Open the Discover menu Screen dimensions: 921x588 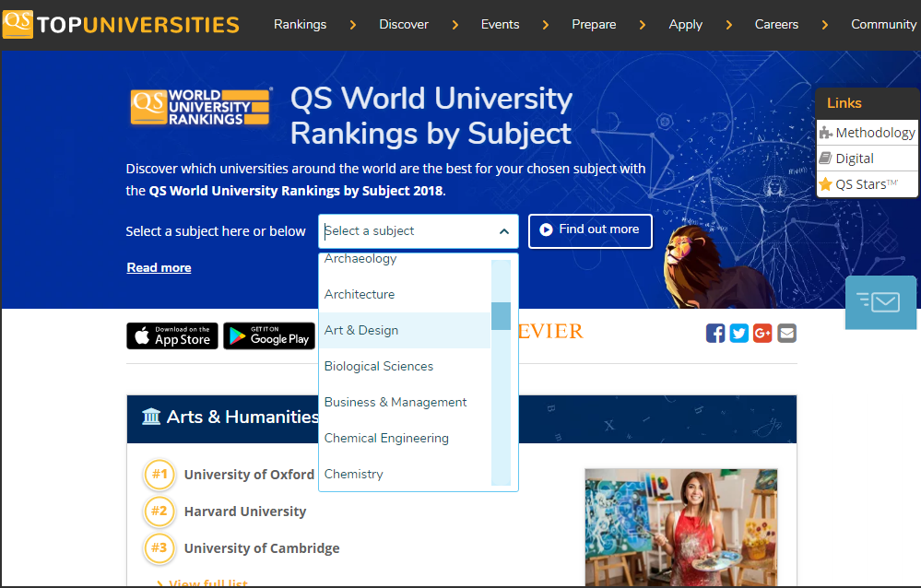tap(404, 24)
